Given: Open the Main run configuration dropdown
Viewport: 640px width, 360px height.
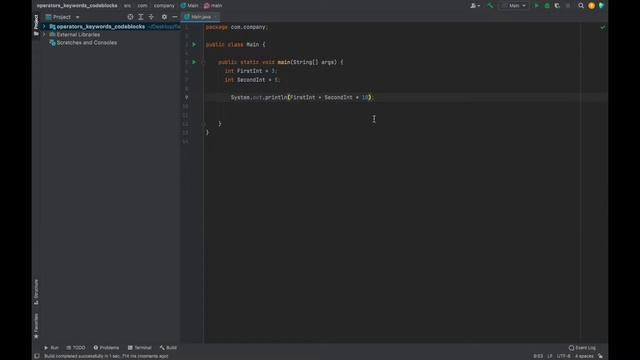Looking at the screenshot, I should tap(514, 6).
